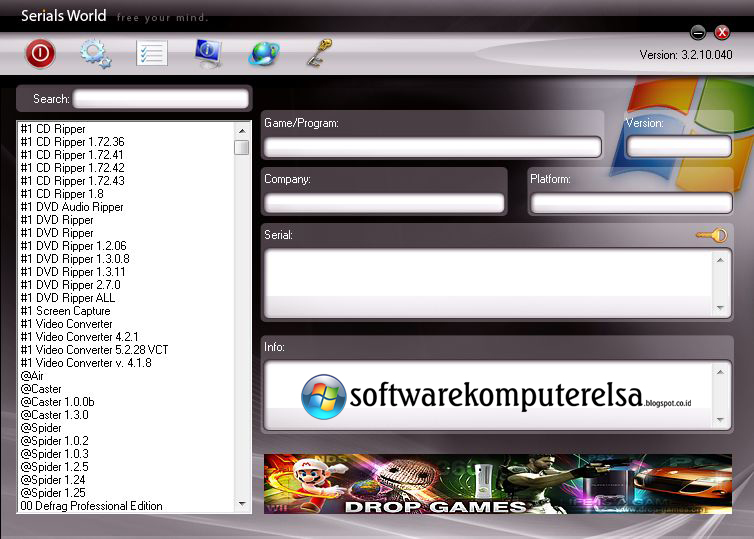Viewport: 754px width, 539px height.
Task: Select '#1 DVD Ripper 2.7.0' entry
Action: (71, 285)
